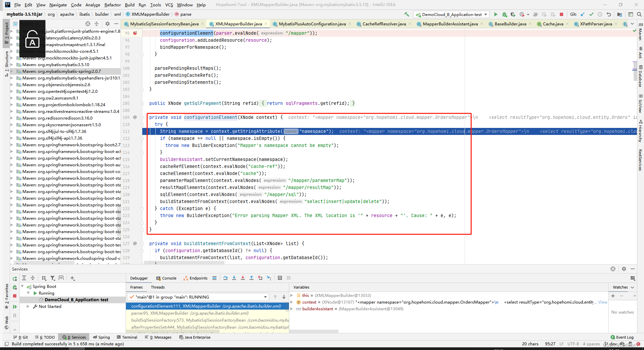Open 6: TODO tool window button
Viewport: 644px width, 350px height.
tap(45, 337)
